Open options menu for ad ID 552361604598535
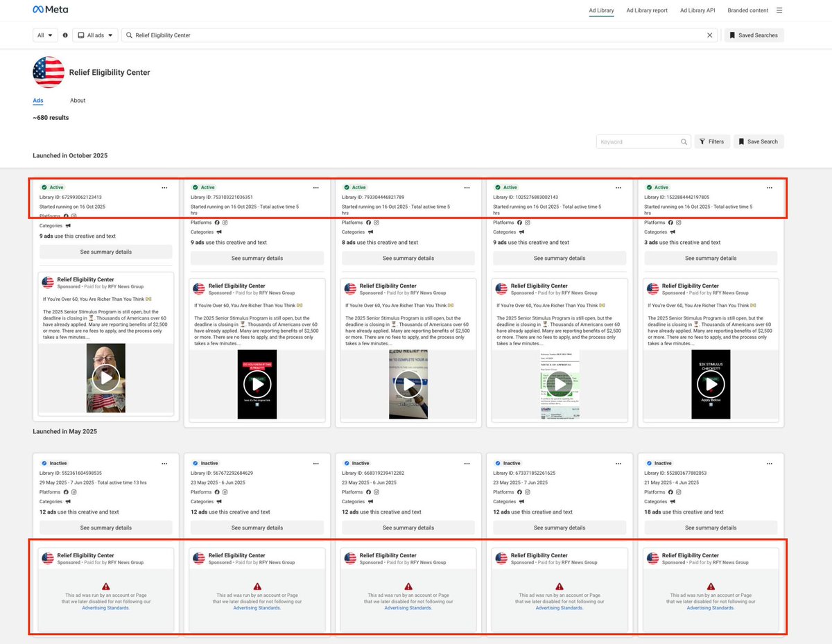The width and height of the screenshot is (832, 644). click(164, 463)
